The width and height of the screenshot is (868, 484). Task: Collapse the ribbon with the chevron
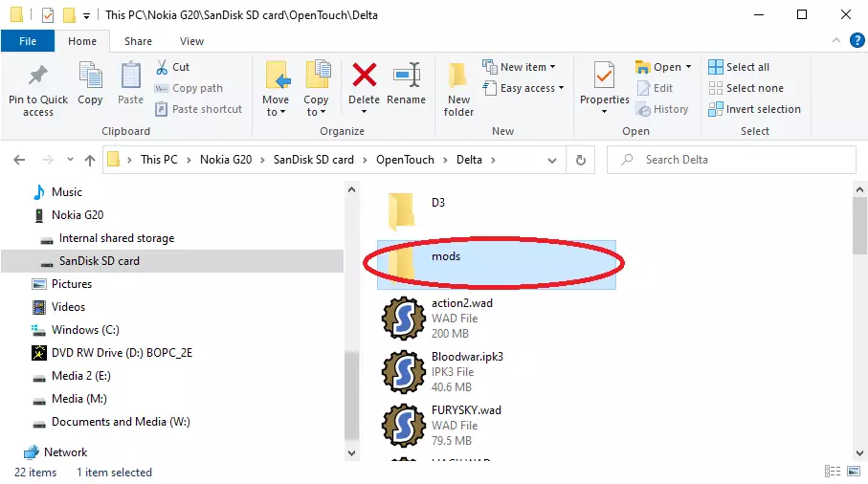pos(835,40)
